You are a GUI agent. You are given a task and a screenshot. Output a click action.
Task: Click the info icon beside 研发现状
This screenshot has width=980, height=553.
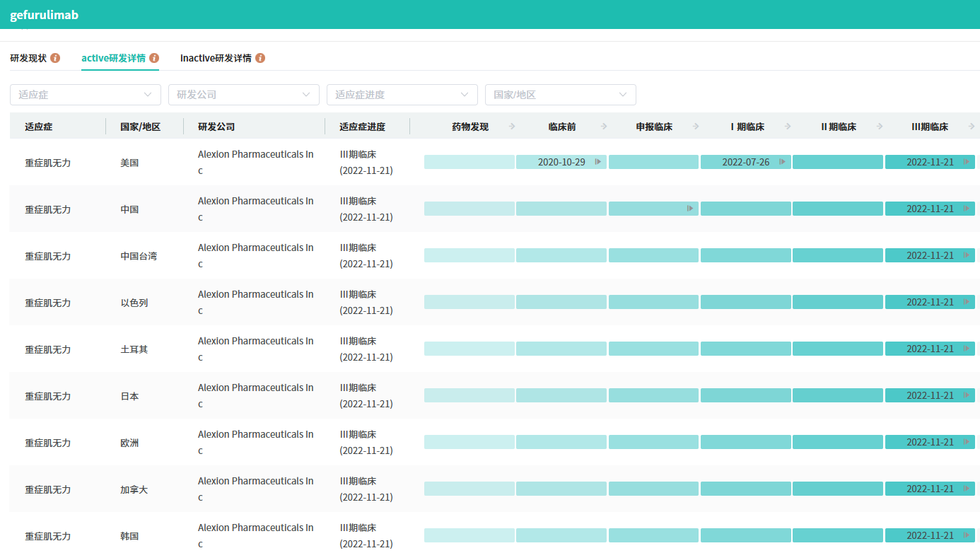coord(55,58)
